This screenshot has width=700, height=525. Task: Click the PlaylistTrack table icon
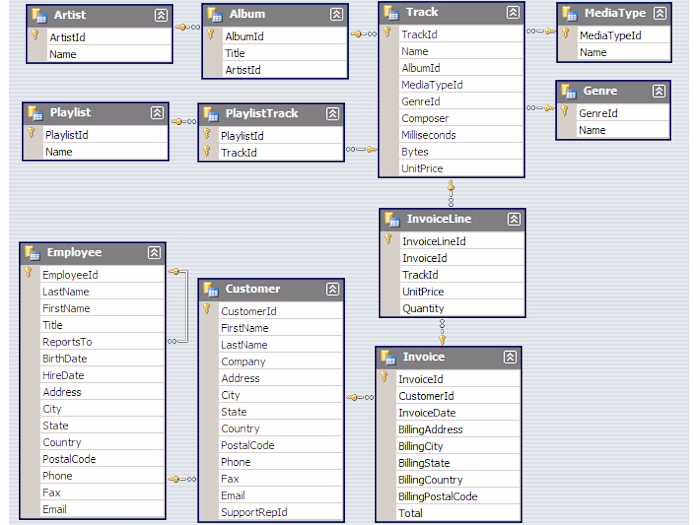click(x=211, y=114)
